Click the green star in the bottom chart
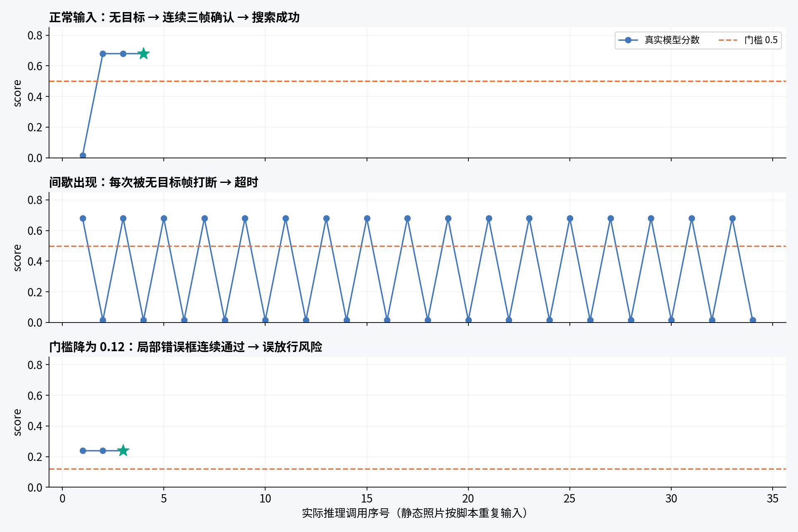This screenshot has height=532, width=798. (x=123, y=451)
